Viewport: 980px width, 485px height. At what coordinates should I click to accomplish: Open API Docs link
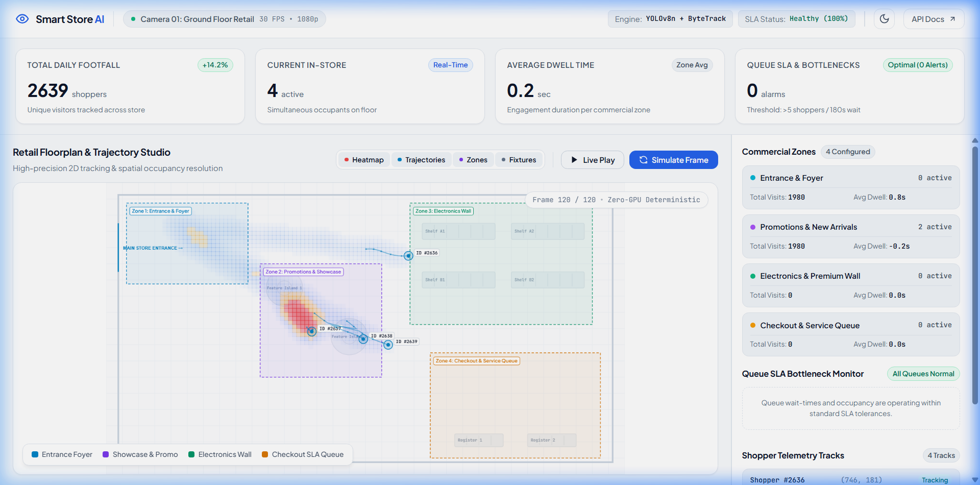pyautogui.click(x=934, y=19)
